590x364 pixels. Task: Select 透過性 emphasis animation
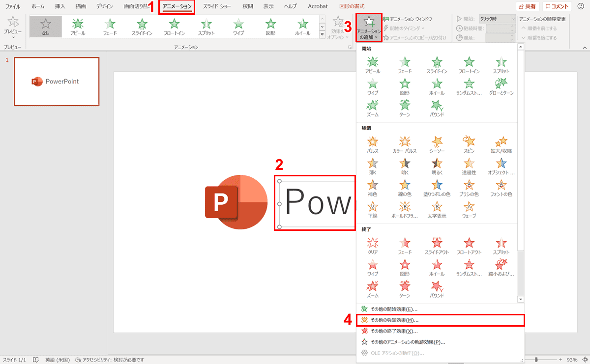(x=469, y=167)
